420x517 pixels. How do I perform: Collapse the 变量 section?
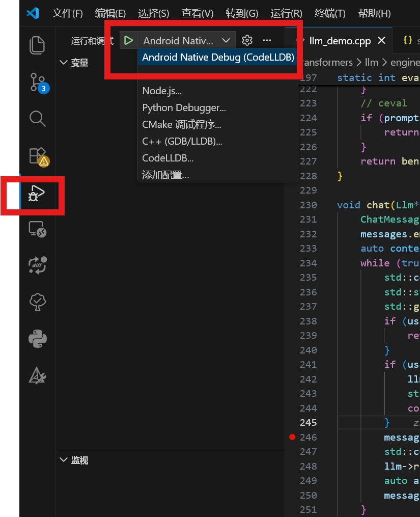coord(64,63)
